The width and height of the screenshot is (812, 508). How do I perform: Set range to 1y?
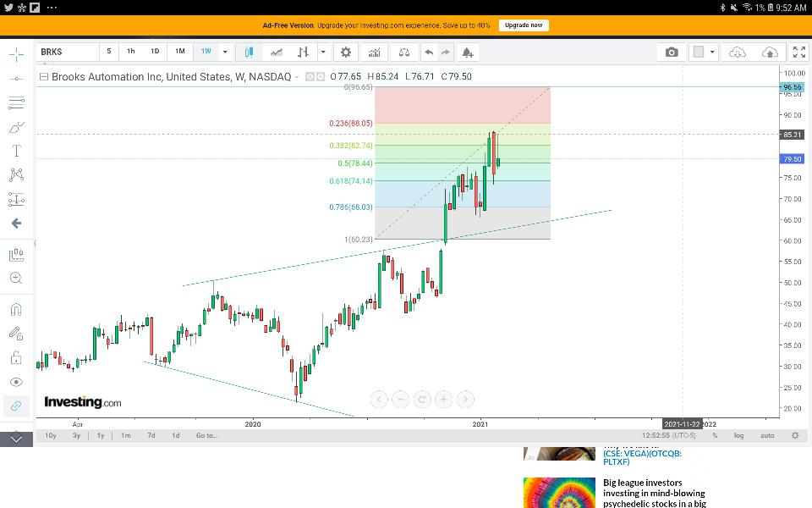(101, 435)
